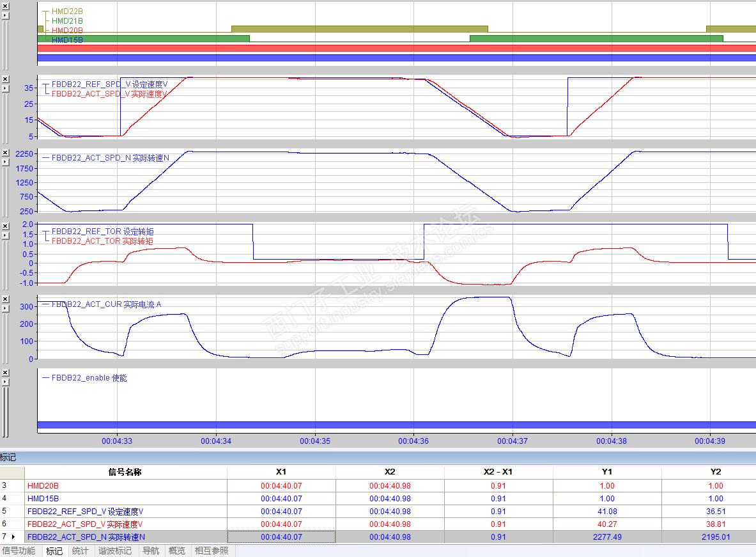756x557 pixels.
Task: Click the red HMD20B signal bar
Action: 396,48
